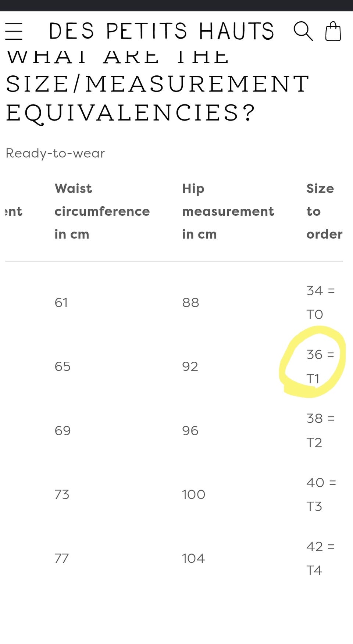Select the Size to order header

click(x=324, y=211)
